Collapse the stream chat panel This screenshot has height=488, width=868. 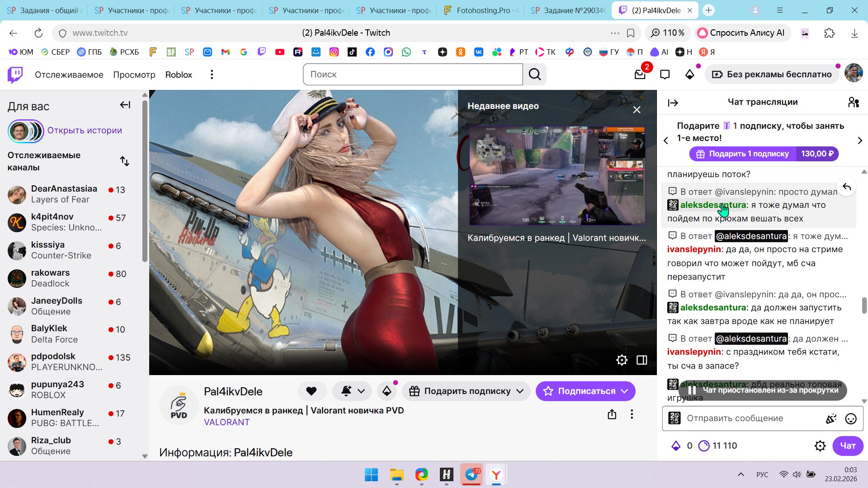pyautogui.click(x=673, y=103)
